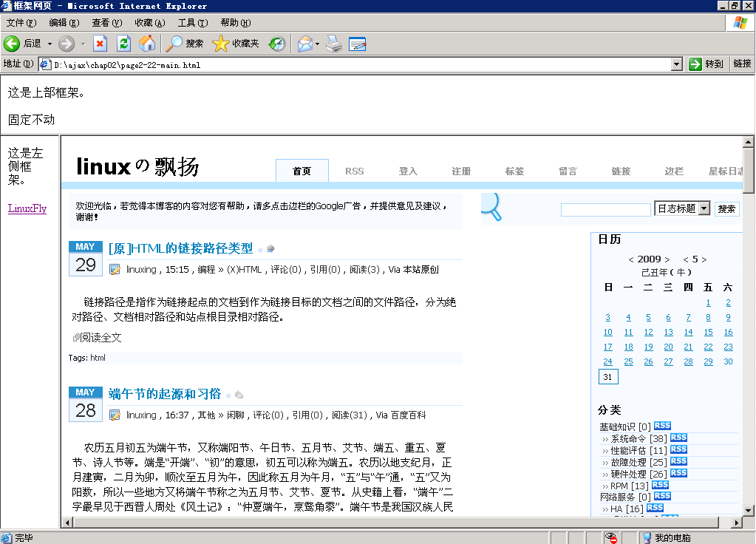The width and height of the screenshot is (756, 544).
Task: Click the magnifier 搜索 toolbar button
Action: pos(185,44)
